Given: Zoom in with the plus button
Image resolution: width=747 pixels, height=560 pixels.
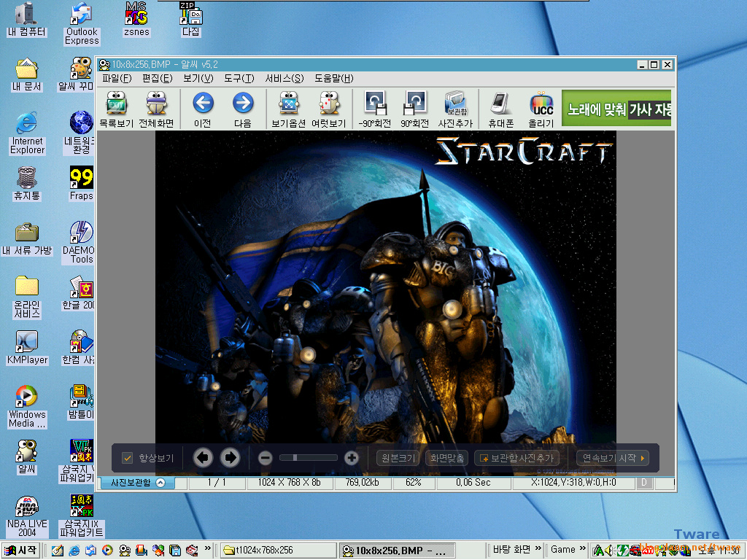Looking at the screenshot, I should (352, 458).
